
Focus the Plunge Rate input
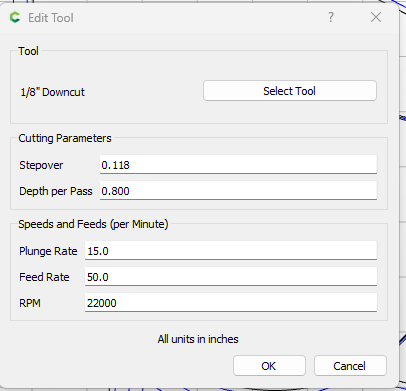(x=231, y=251)
